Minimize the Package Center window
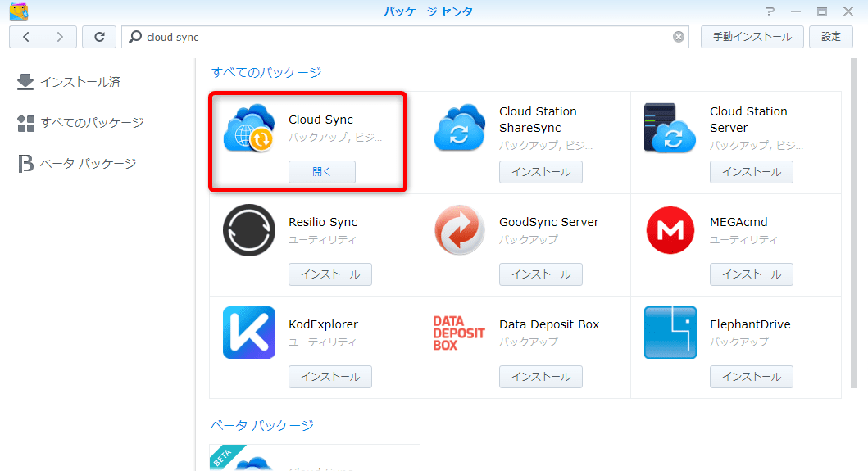The width and height of the screenshot is (868, 471). 796,11
